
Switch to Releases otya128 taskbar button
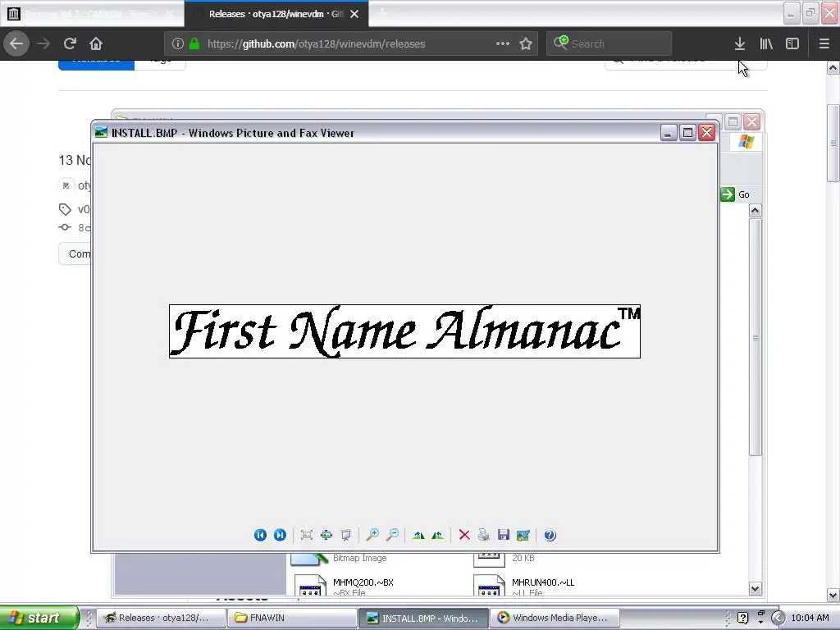click(161, 618)
